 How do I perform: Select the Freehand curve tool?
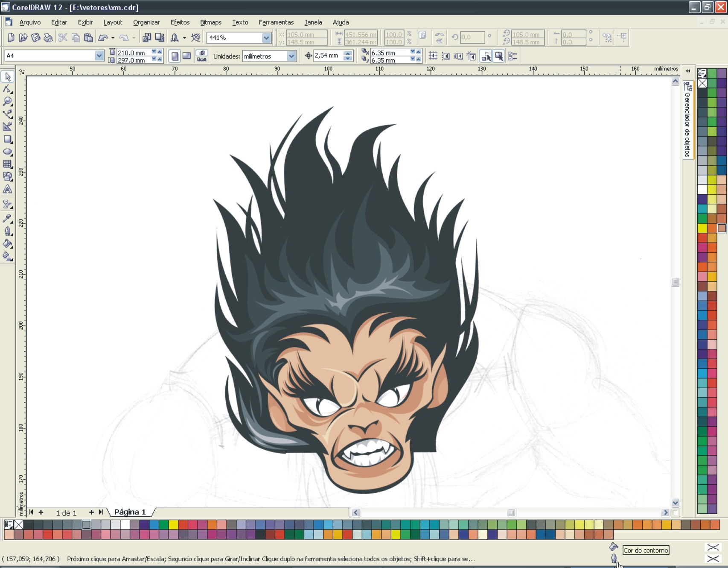point(8,114)
